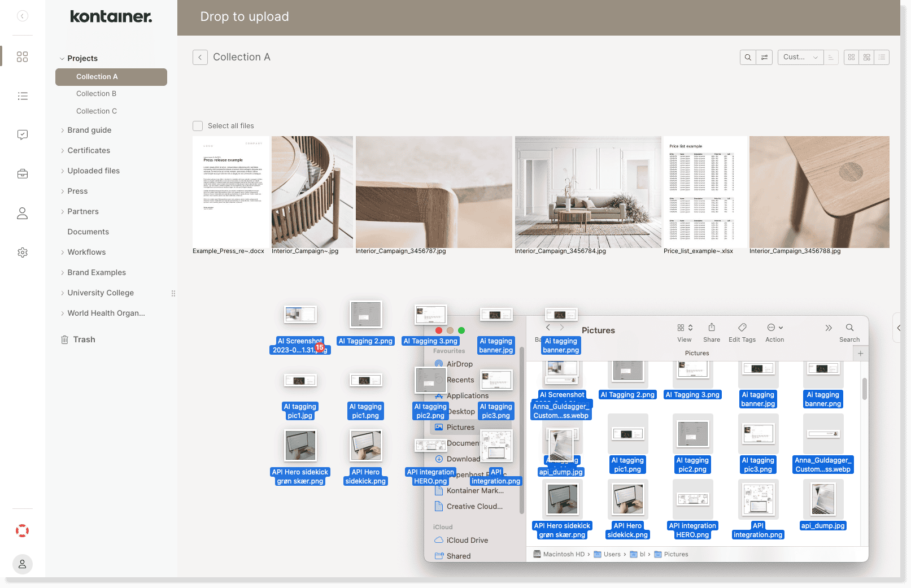Click the Finder window vertical scrollbar

864,389
